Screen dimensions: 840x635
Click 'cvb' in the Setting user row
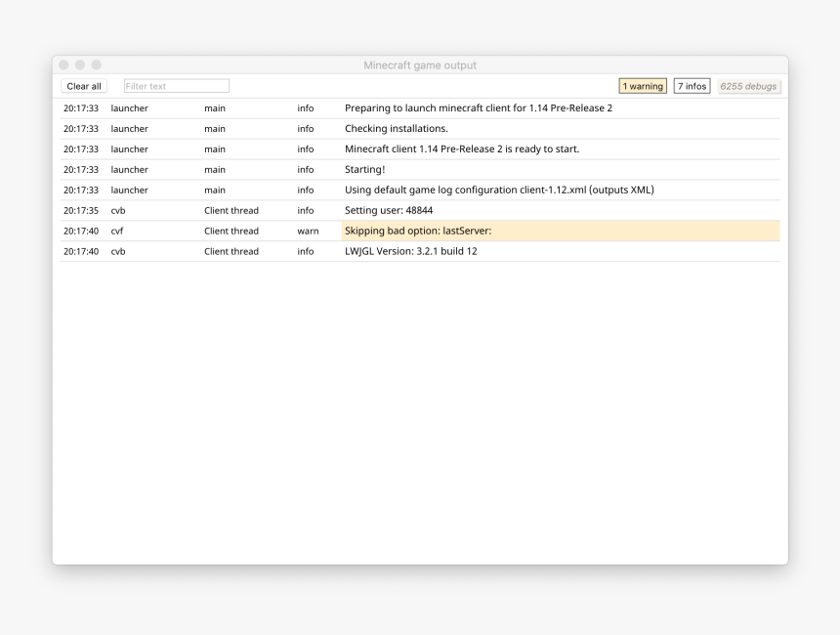[118, 211]
